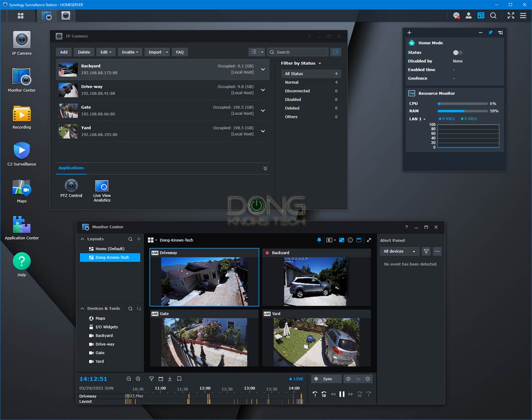This screenshot has width=532, height=420.
Task: Open the Import dropdown arrow
Action: pyautogui.click(x=167, y=52)
